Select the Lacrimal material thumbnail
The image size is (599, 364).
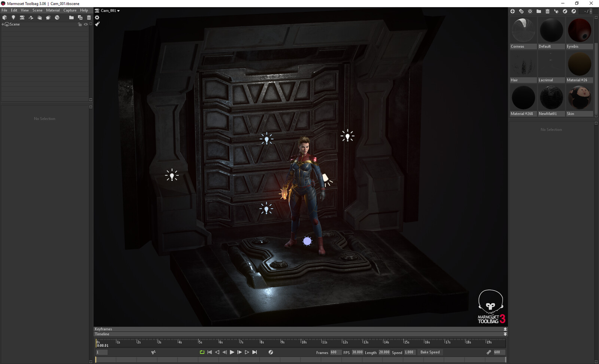click(551, 67)
